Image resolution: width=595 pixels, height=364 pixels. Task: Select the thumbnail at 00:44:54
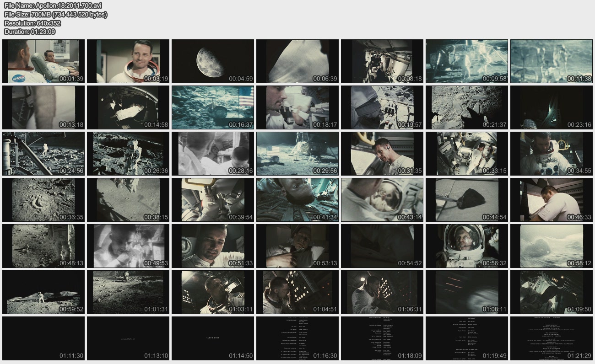click(467, 200)
